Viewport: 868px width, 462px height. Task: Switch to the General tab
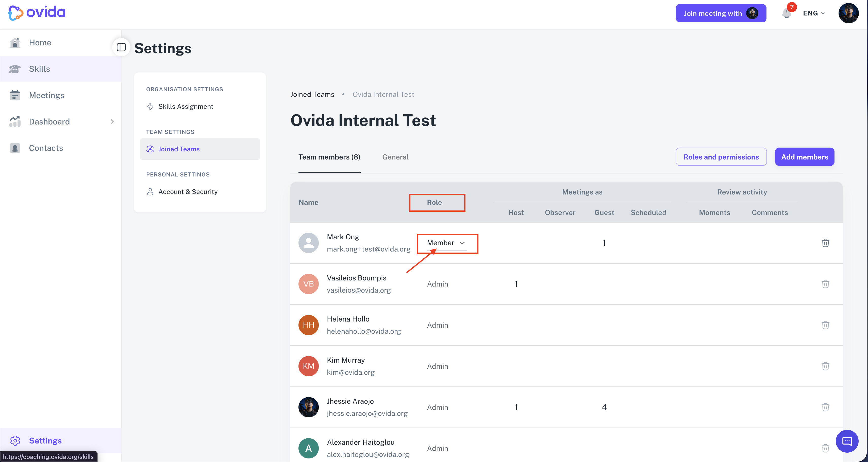395,157
